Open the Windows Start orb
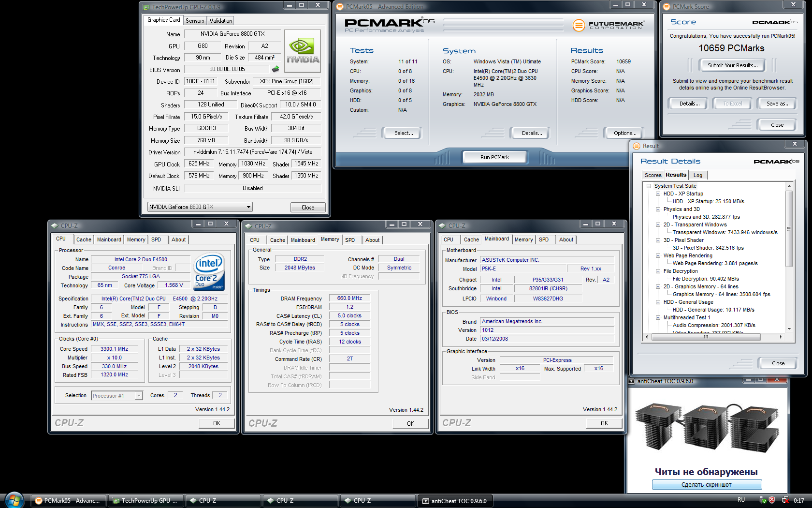 pyautogui.click(x=14, y=500)
